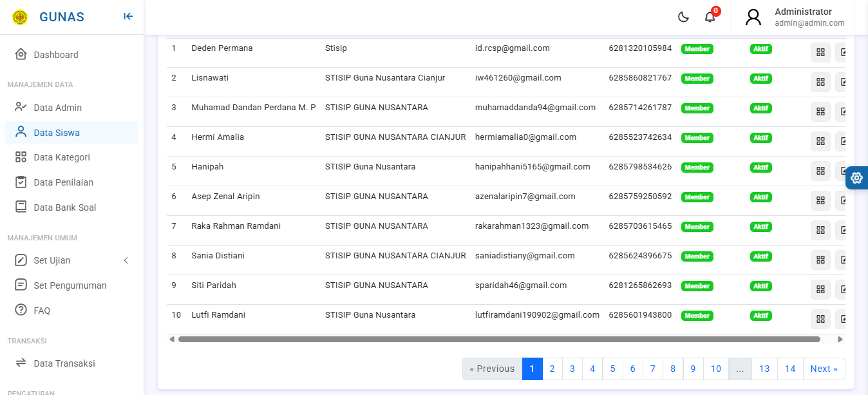Go to Dashboard in the sidebar
The width and height of the screenshot is (868, 395).
pyautogui.click(x=56, y=55)
